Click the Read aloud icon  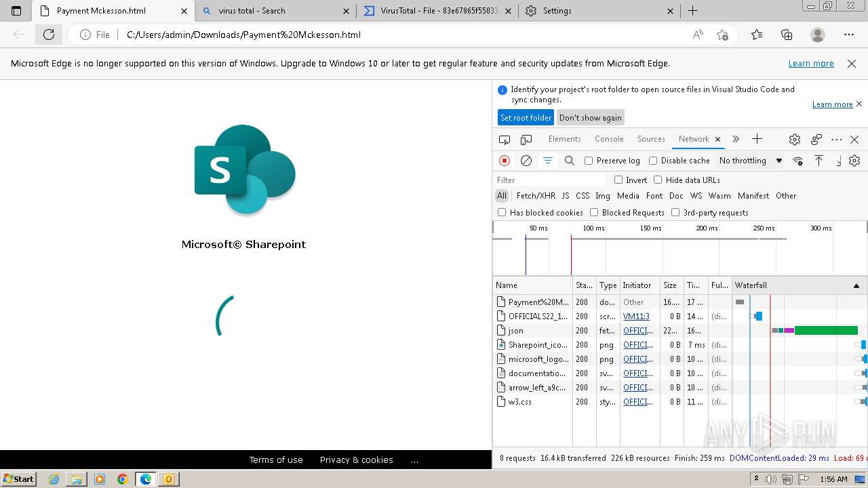[698, 35]
